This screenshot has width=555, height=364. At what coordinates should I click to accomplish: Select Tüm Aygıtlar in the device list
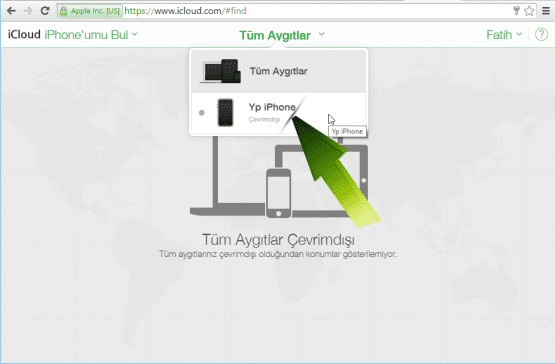click(x=279, y=71)
